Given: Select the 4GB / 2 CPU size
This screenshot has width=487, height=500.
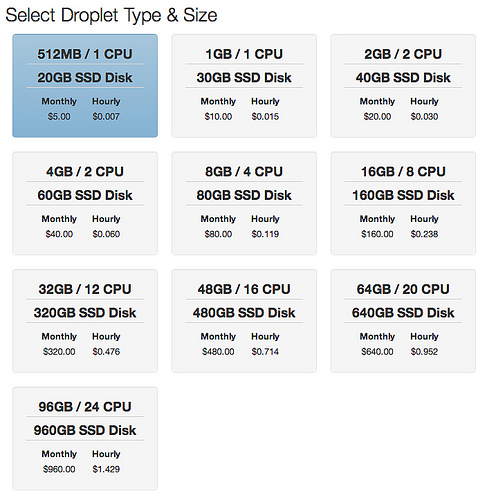Looking at the screenshot, I should [x=85, y=203].
